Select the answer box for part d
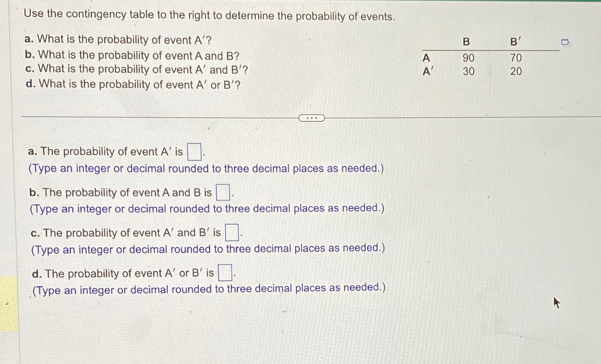The image size is (601, 364). coord(225,273)
